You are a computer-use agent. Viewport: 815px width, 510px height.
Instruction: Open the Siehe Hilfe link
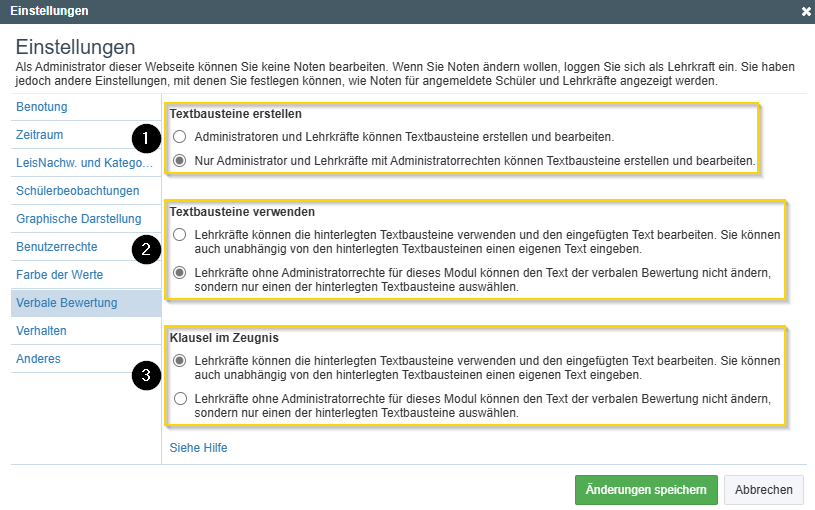coord(198,448)
